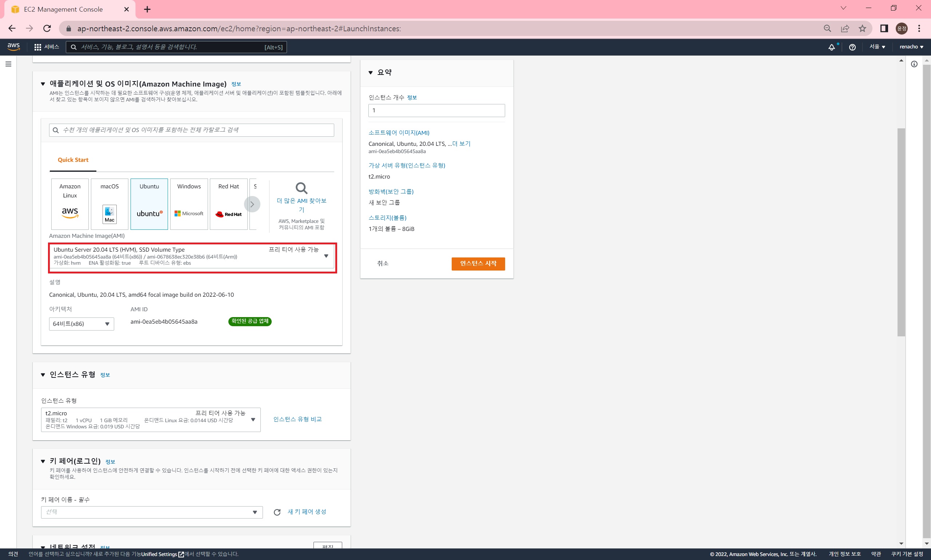The image size is (931, 560).
Task: Open the help question mark icon
Action: pos(852,47)
